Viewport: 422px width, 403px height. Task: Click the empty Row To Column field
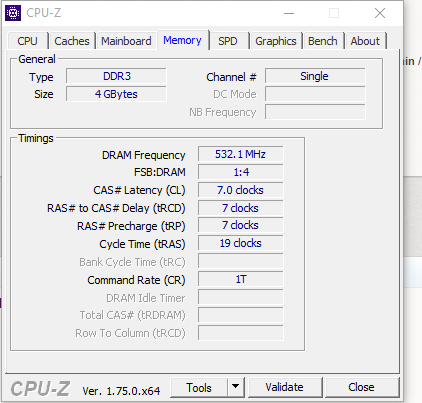[241, 333]
